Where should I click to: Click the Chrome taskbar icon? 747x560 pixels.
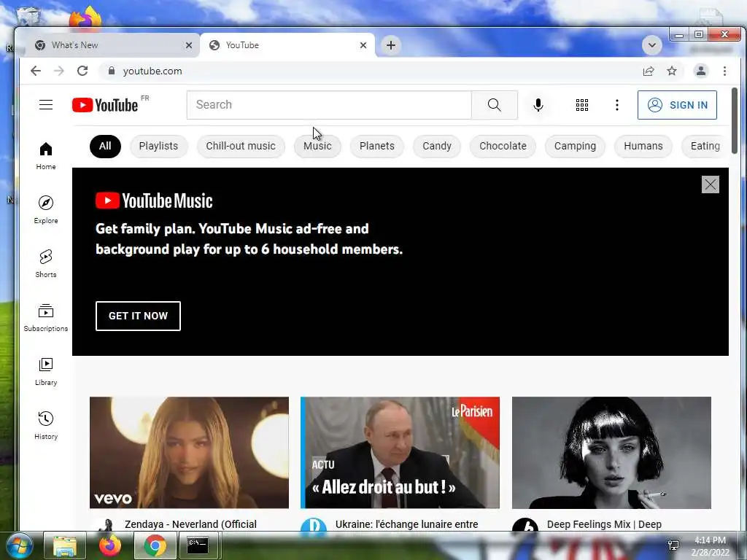click(x=155, y=545)
